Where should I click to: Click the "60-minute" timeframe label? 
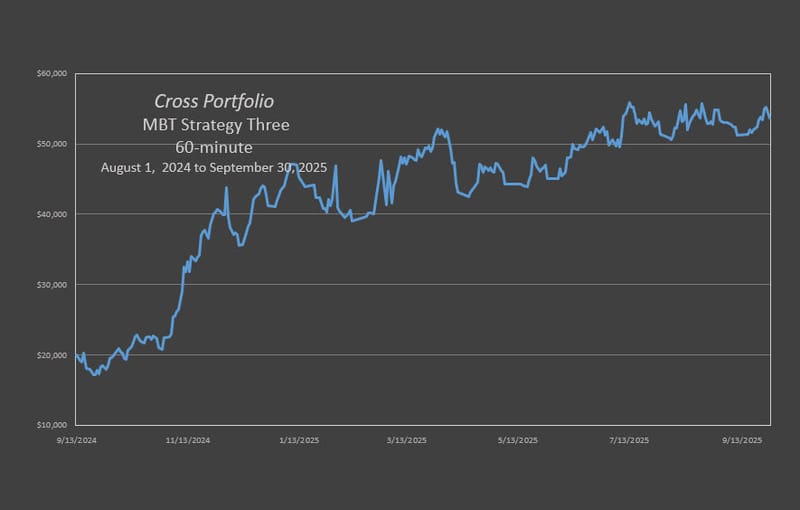point(214,147)
